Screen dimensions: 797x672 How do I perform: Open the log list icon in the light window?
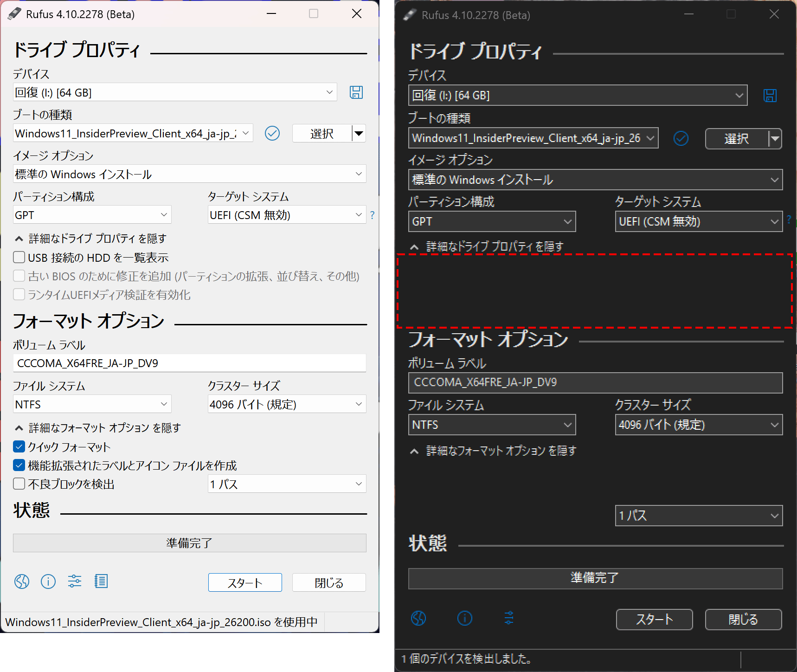pos(101,581)
